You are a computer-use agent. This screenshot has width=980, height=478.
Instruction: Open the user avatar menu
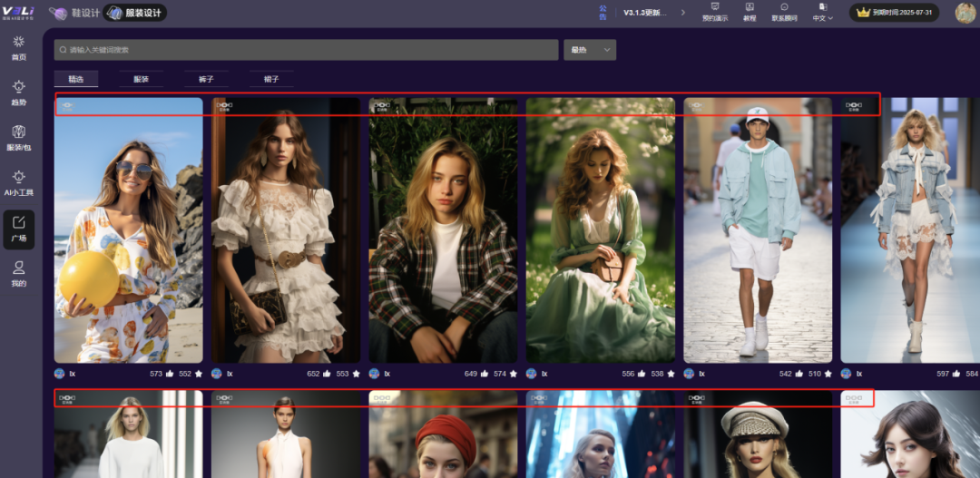click(x=965, y=13)
